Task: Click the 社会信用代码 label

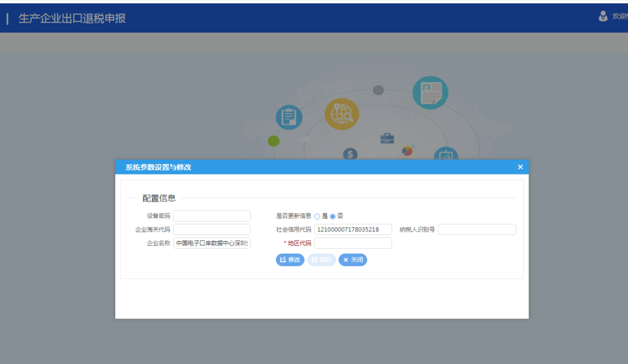Action: [294, 230]
